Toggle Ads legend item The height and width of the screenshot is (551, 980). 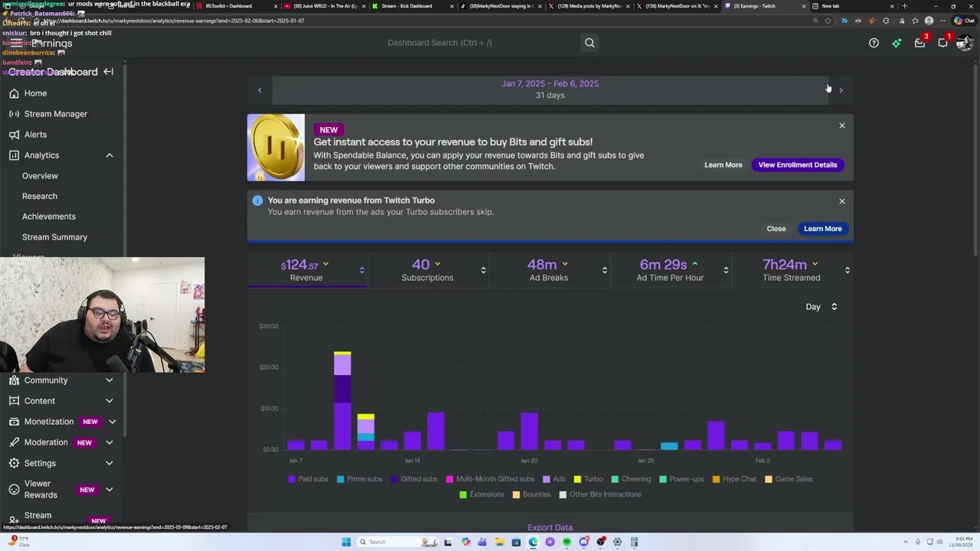point(554,479)
